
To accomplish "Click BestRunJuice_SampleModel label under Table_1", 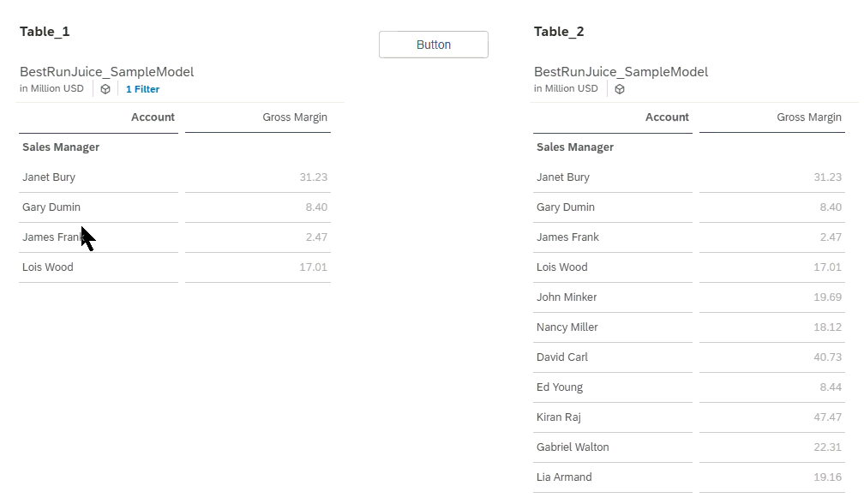I will [106, 71].
